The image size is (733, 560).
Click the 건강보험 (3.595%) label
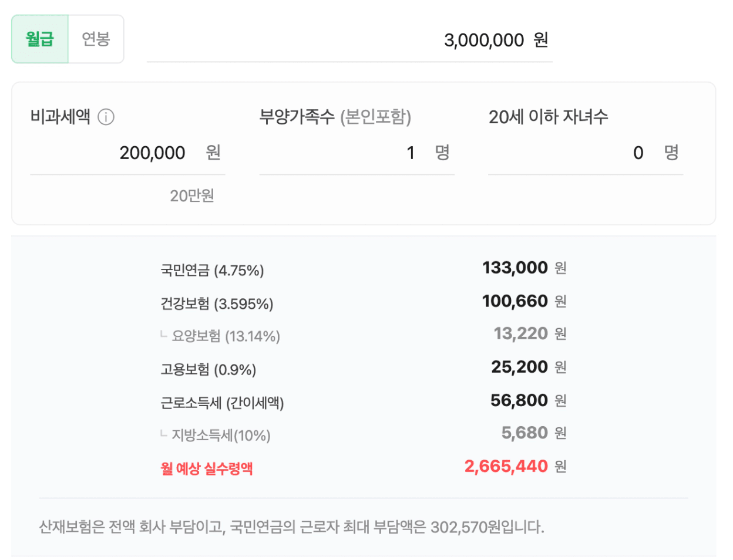[217, 303]
